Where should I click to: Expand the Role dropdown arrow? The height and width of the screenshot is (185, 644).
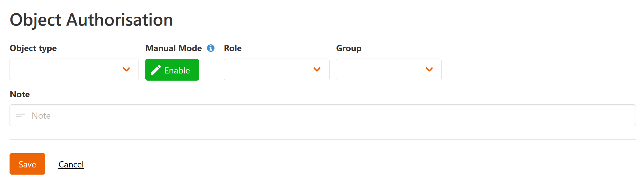pyautogui.click(x=317, y=69)
